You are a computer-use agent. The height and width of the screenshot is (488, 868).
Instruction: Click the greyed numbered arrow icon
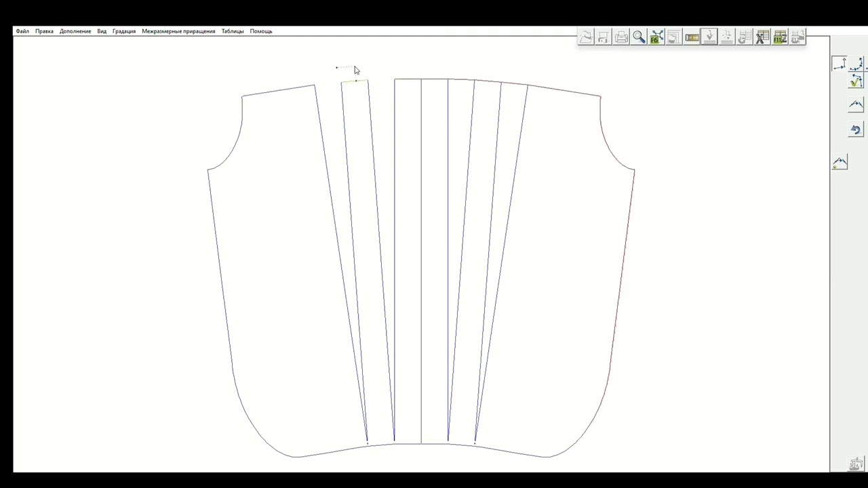click(x=727, y=37)
